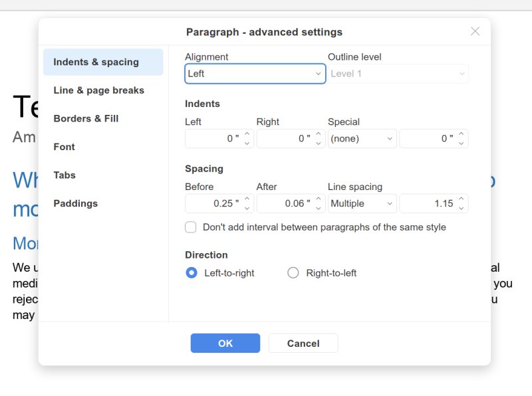Open the Borders & Fill tab
This screenshot has width=532, height=396.
(x=86, y=118)
